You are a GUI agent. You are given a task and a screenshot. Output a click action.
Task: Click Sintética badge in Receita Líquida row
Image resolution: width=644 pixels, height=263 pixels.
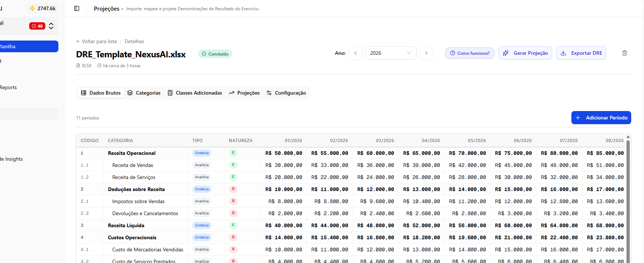point(202,225)
